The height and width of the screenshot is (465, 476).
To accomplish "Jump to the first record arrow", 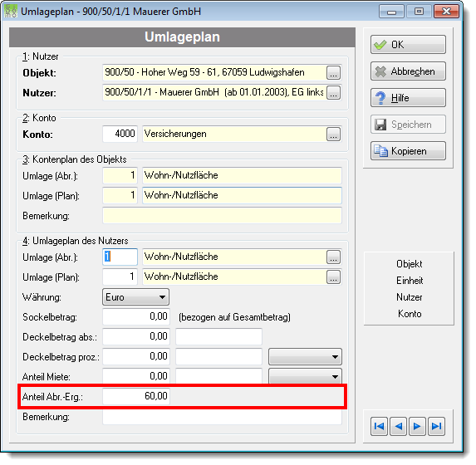I will pos(379,426).
